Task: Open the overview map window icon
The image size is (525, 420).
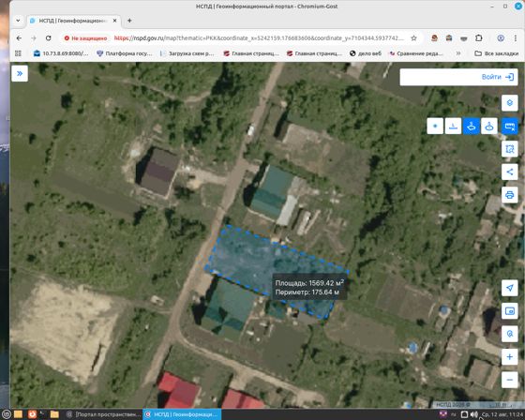Action: (x=510, y=311)
